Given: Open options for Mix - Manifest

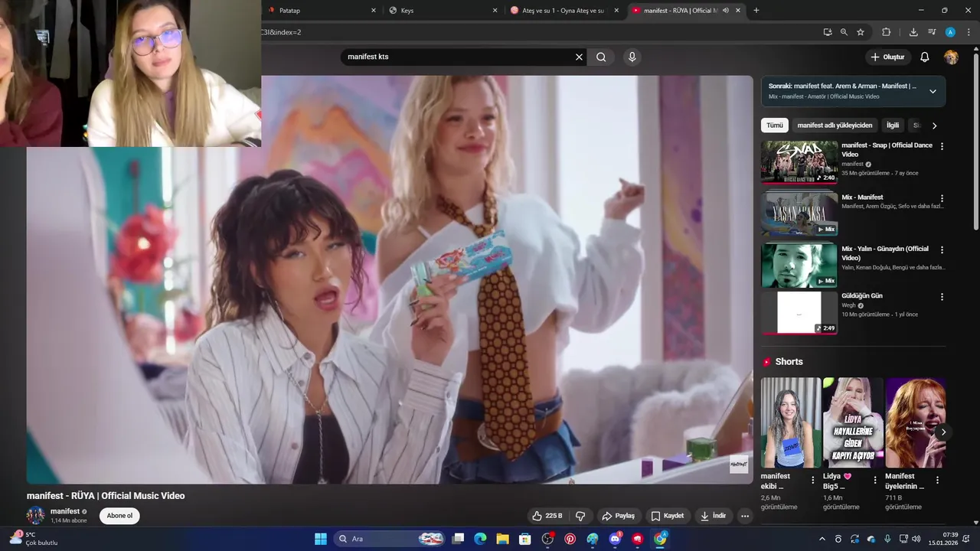Looking at the screenshot, I should (x=942, y=198).
